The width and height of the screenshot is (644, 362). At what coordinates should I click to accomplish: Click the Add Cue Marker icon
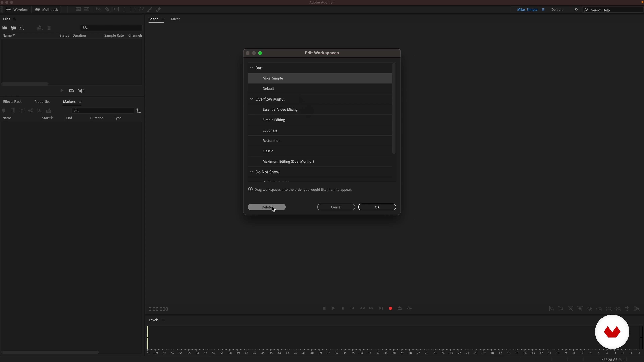click(4, 110)
